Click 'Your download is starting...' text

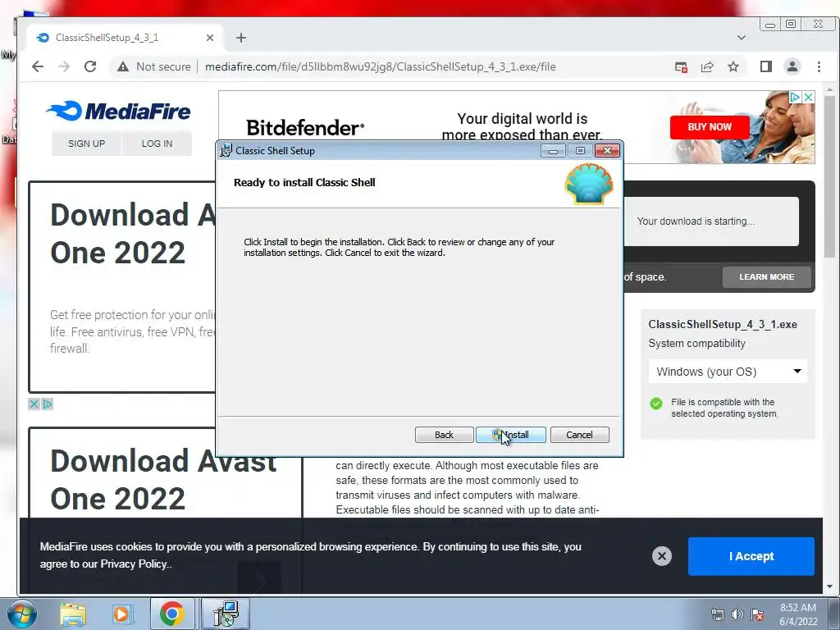[696, 221]
